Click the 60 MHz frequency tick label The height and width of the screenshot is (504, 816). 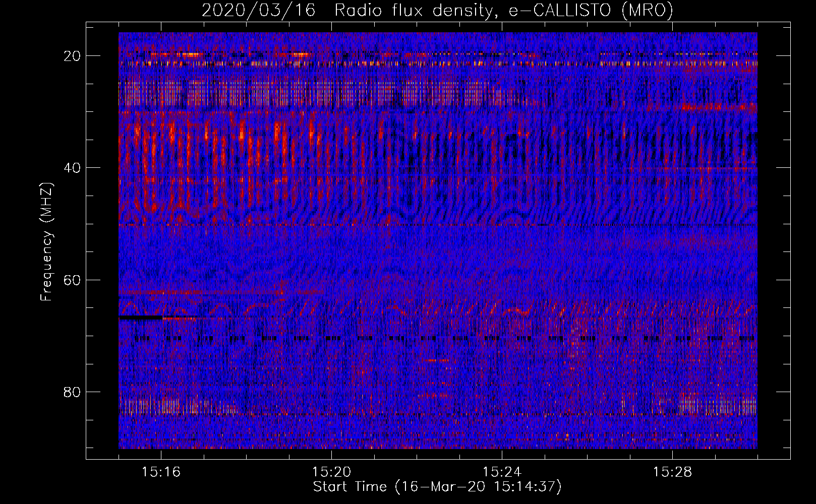pos(72,280)
